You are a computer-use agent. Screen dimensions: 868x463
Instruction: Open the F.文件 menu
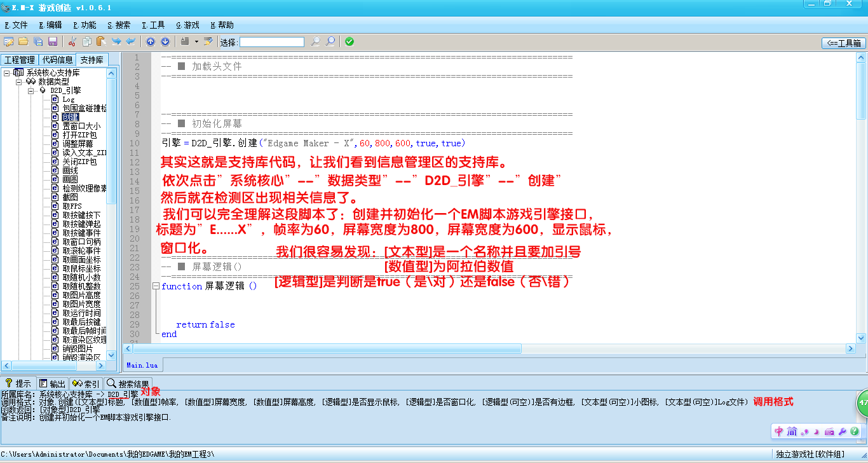(16, 25)
